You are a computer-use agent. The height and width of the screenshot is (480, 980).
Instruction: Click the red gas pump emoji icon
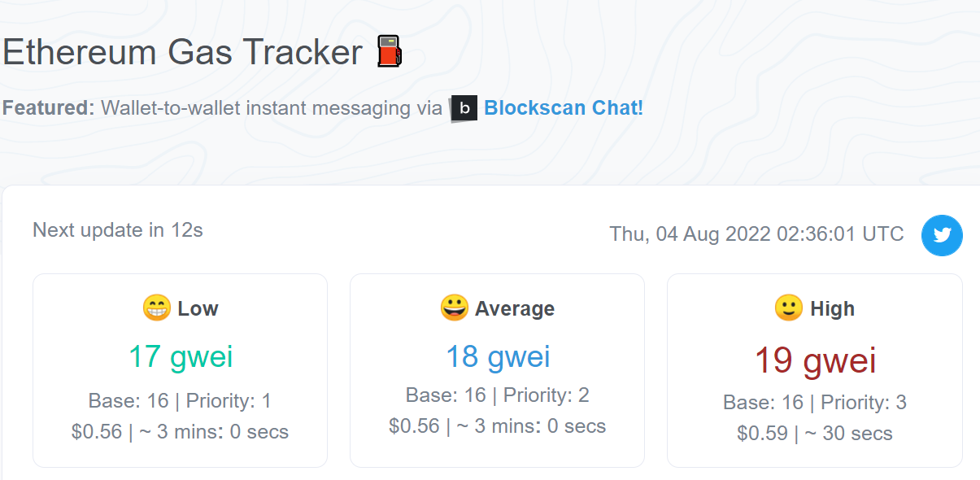(390, 52)
